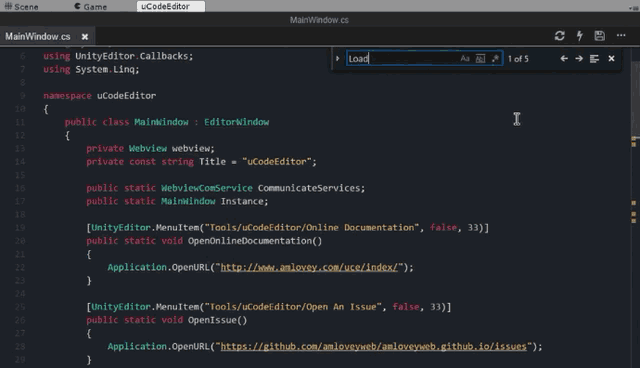Click the refresh icon in the editor toolbar
This screenshot has height=368, width=640.
tap(560, 36)
